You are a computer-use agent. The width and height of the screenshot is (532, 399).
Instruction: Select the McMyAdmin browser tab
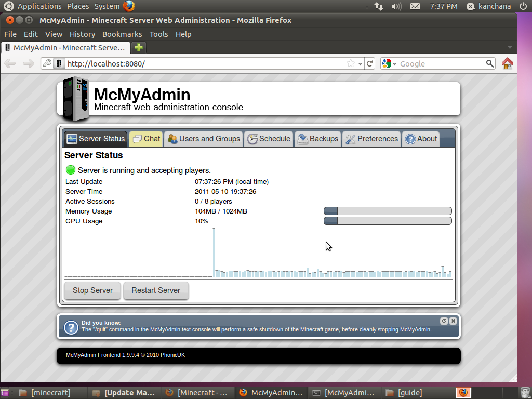(66, 47)
